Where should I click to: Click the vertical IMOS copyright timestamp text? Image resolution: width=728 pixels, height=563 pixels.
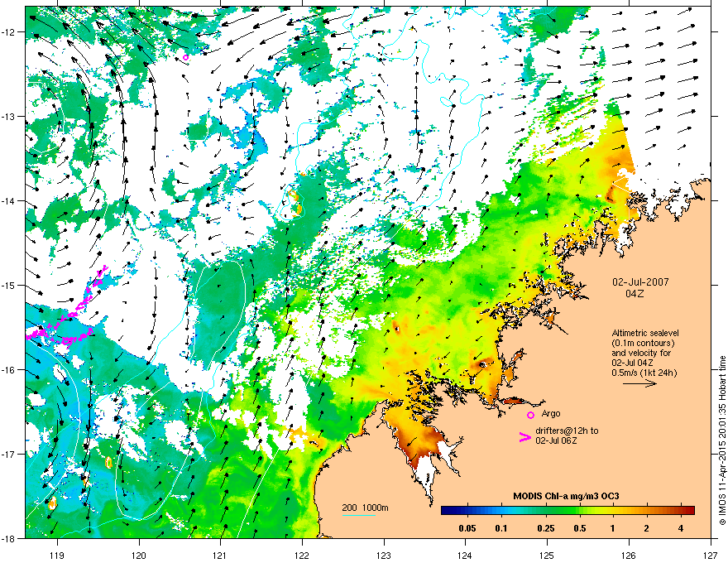(722, 440)
